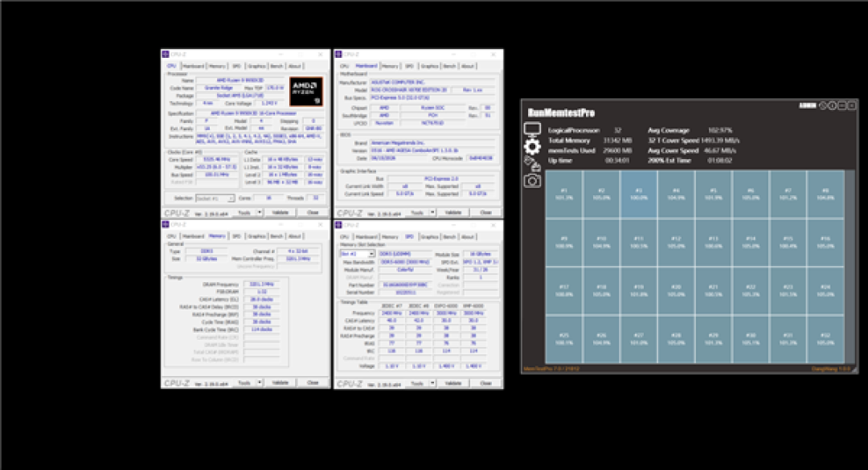Select memtest tile #32 in RunMemtestPro
Image resolution: width=868 pixels, height=470 pixels.
[x=825, y=339]
